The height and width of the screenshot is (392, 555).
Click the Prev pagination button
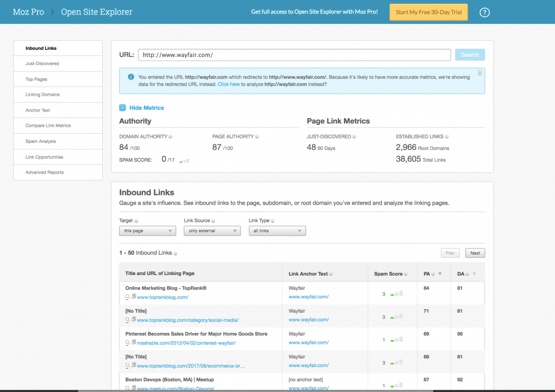point(450,253)
